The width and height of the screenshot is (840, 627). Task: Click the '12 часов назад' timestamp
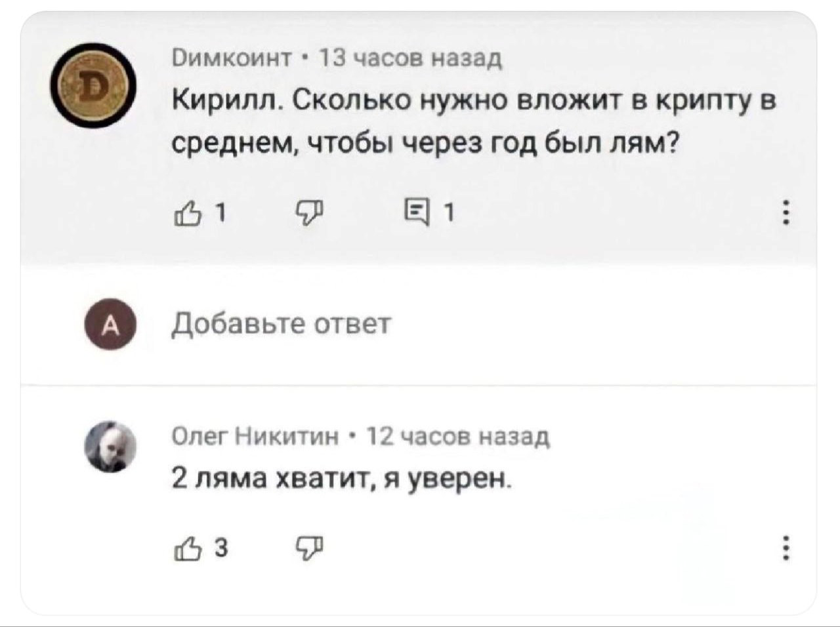pyautogui.click(x=457, y=435)
